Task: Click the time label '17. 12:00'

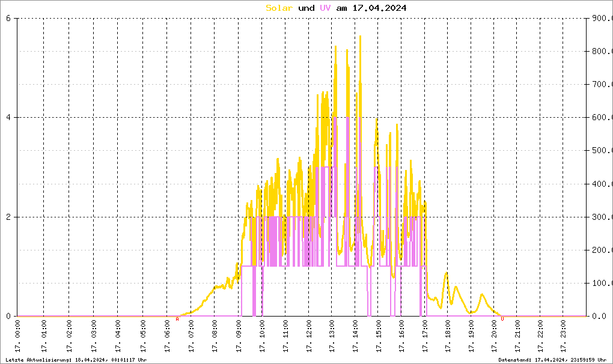Action: click(x=310, y=336)
